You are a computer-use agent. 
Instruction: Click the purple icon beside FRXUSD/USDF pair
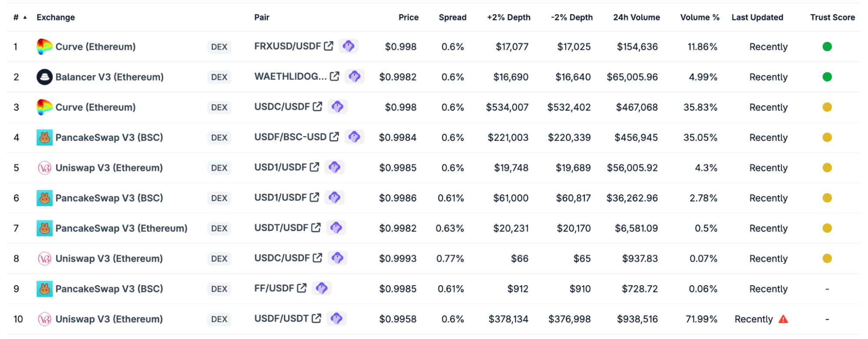(x=348, y=46)
